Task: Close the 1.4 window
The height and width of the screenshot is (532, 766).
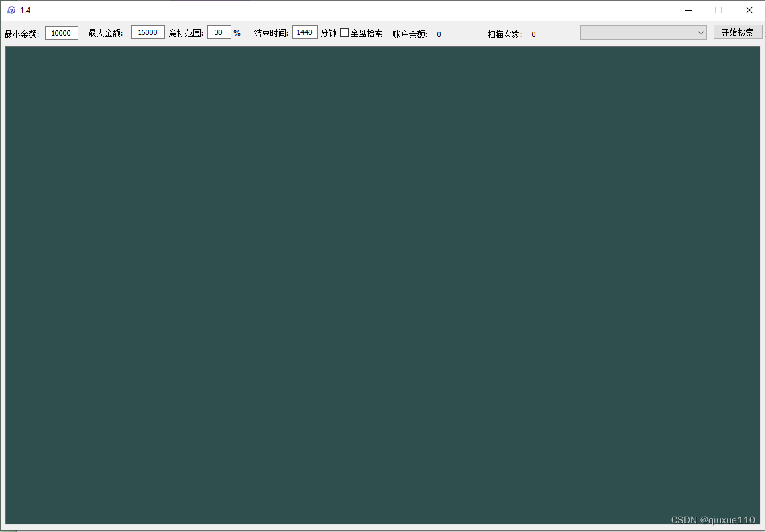Action: [x=749, y=10]
